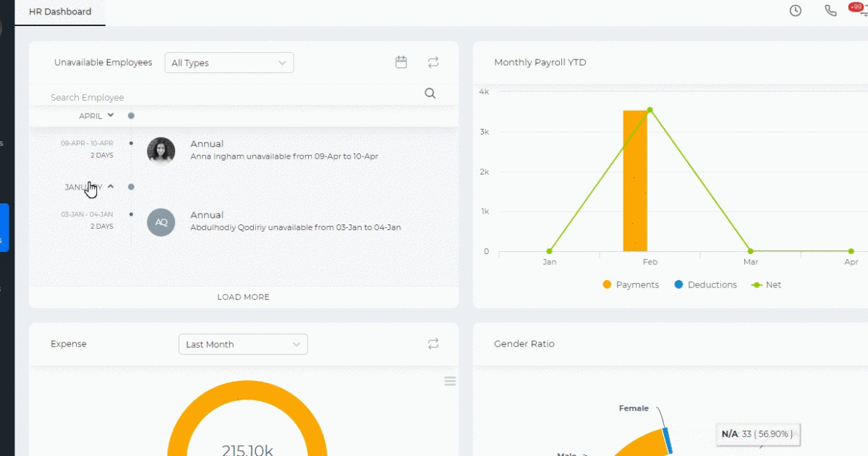Click the blue active sidebar item

pyautogui.click(x=4, y=228)
